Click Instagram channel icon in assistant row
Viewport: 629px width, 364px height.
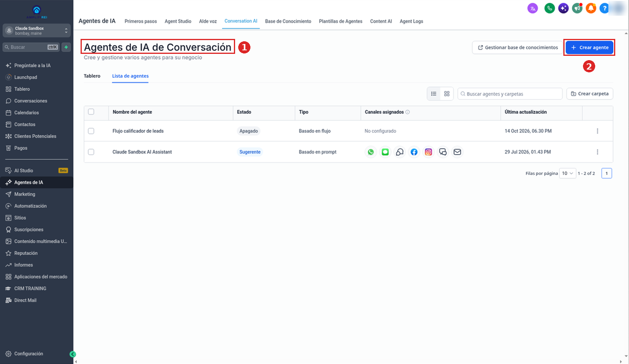click(x=429, y=152)
